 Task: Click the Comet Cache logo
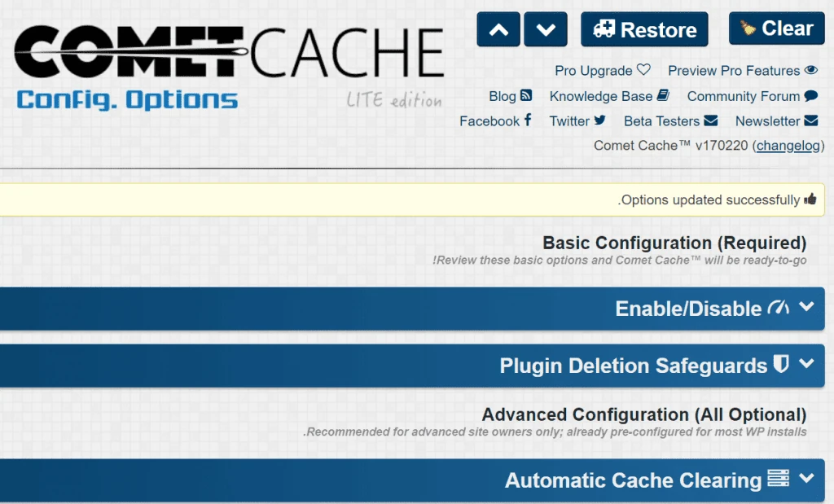tap(229, 51)
